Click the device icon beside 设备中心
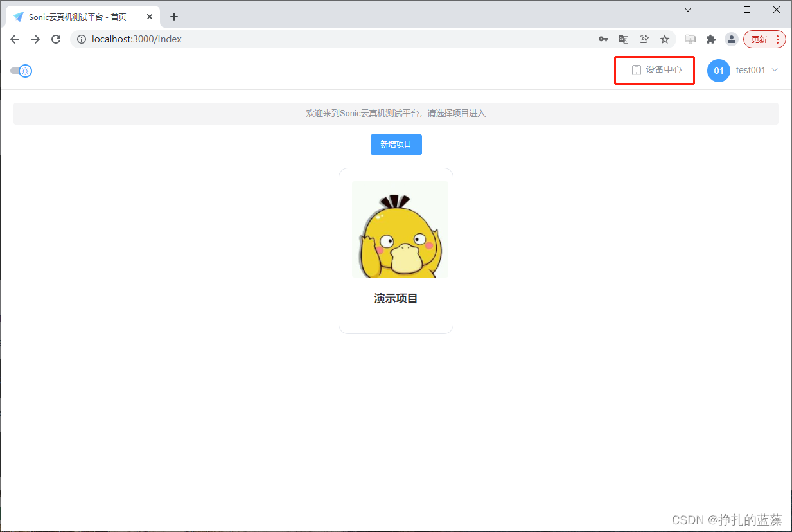The image size is (792, 532). click(x=637, y=70)
